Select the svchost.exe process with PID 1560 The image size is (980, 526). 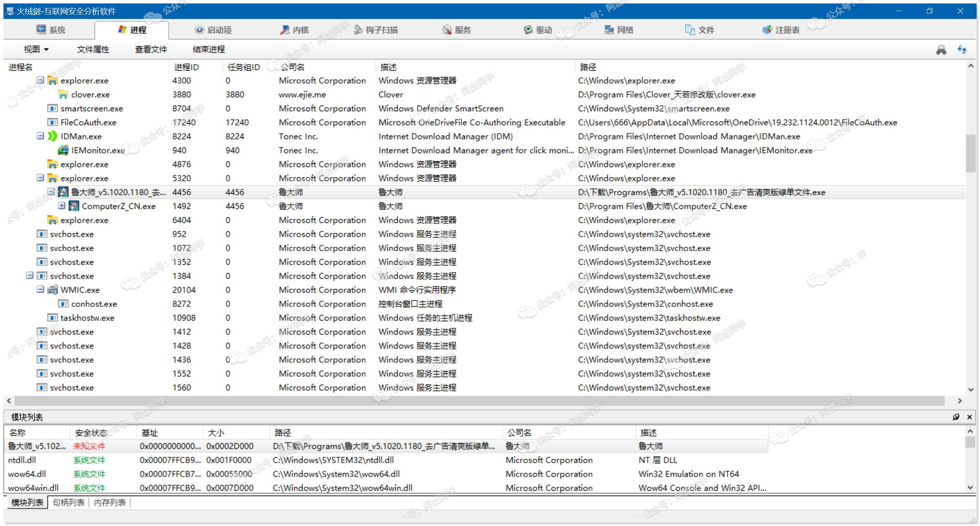[485, 387]
